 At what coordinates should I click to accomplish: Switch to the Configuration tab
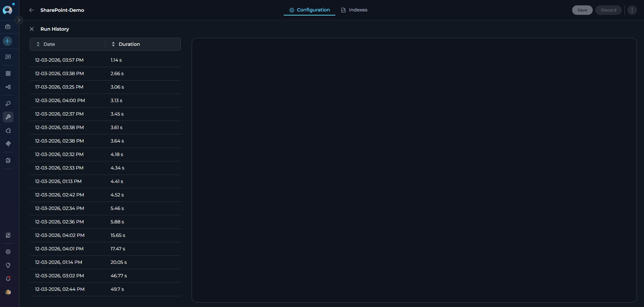pos(309,10)
